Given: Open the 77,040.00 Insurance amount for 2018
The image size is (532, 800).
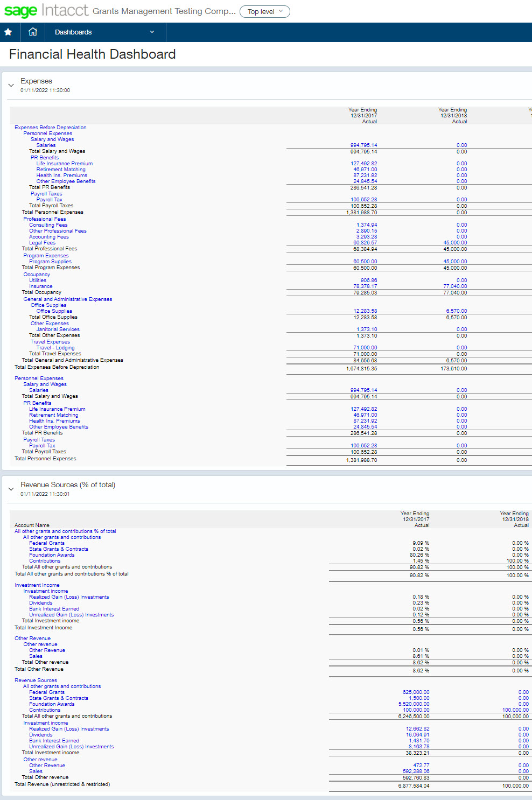Looking at the screenshot, I should (x=455, y=286).
